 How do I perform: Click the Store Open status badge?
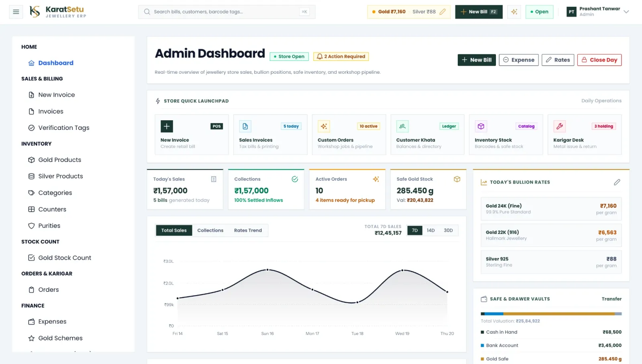coord(289,57)
